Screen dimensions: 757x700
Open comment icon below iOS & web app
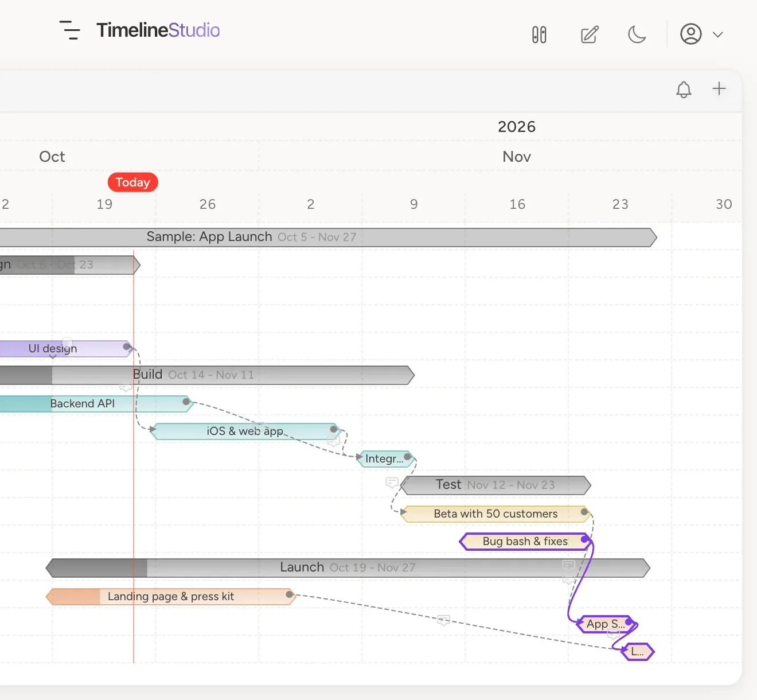click(x=334, y=441)
